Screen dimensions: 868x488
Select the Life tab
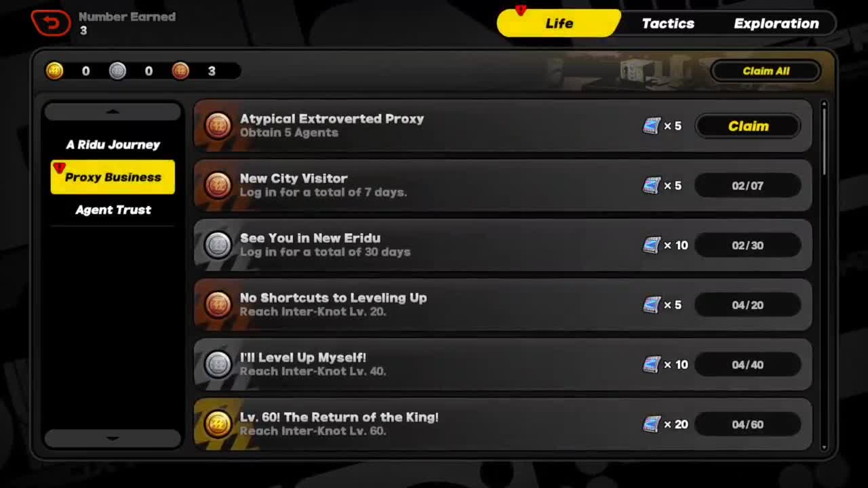coord(559,24)
